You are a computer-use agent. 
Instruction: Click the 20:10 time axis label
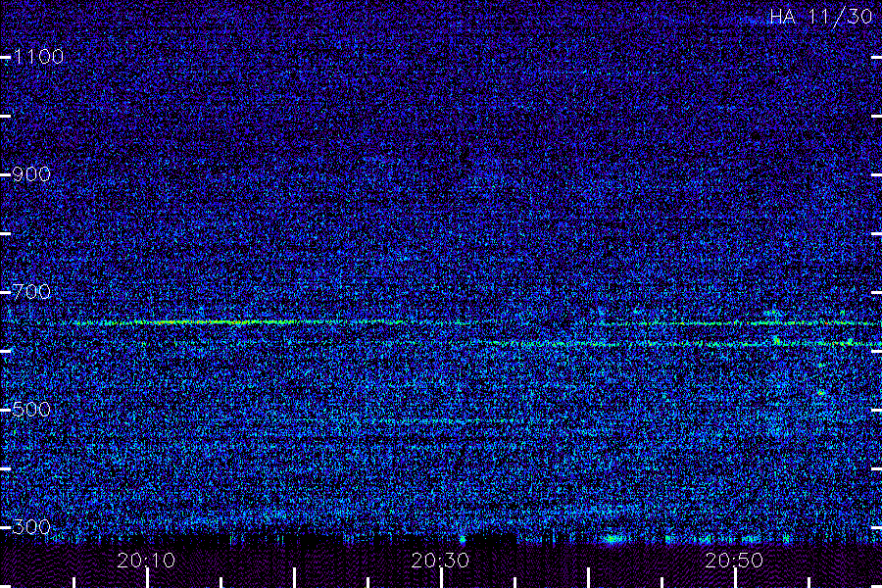pyautogui.click(x=146, y=561)
